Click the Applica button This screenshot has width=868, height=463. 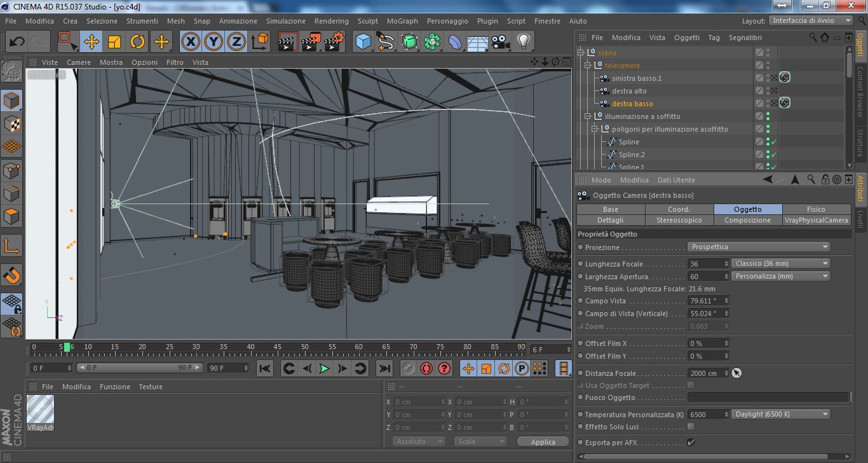tap(543, 441)
